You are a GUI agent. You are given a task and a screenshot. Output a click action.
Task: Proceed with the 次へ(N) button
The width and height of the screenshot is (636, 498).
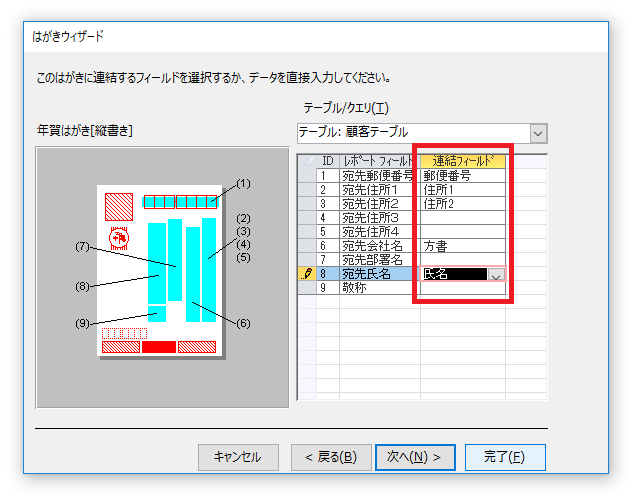415,457
